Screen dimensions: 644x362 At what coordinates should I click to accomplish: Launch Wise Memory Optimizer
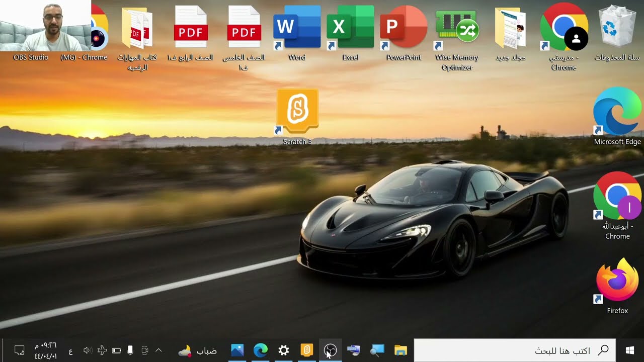coord(457,29)
